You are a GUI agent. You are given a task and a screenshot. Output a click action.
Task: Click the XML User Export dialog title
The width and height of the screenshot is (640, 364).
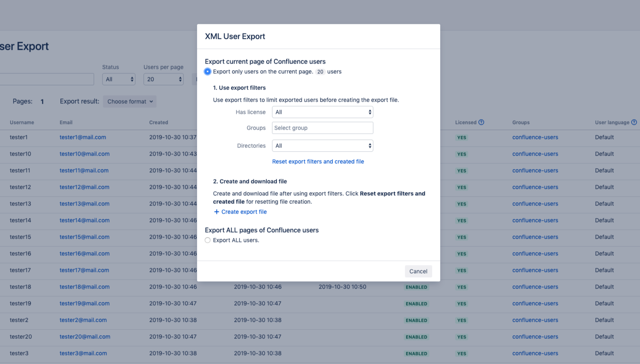click(235, 36)
